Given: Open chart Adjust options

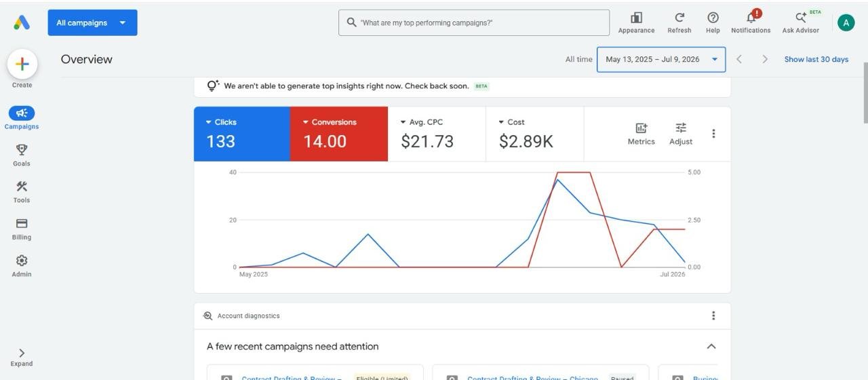Looking at the screenshot, I should coord(681,134).
